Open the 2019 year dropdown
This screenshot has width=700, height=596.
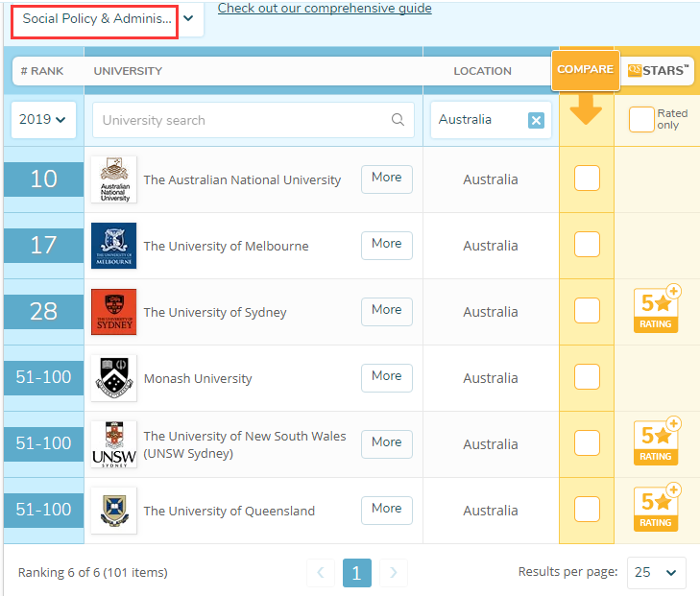coord(43,120)
